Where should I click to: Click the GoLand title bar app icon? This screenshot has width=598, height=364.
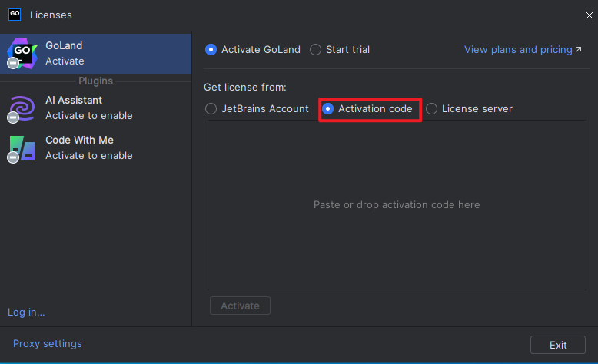(15, 15)
